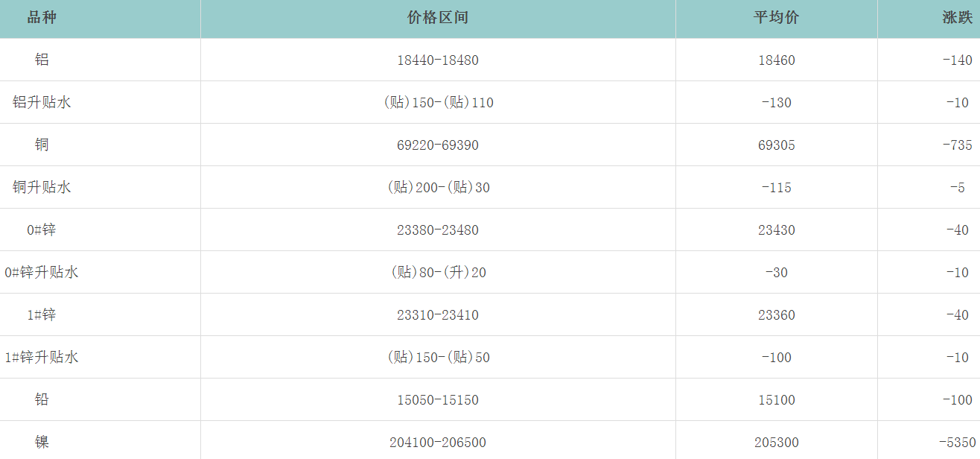Click the 镍 product name

(x=42, y=442)
